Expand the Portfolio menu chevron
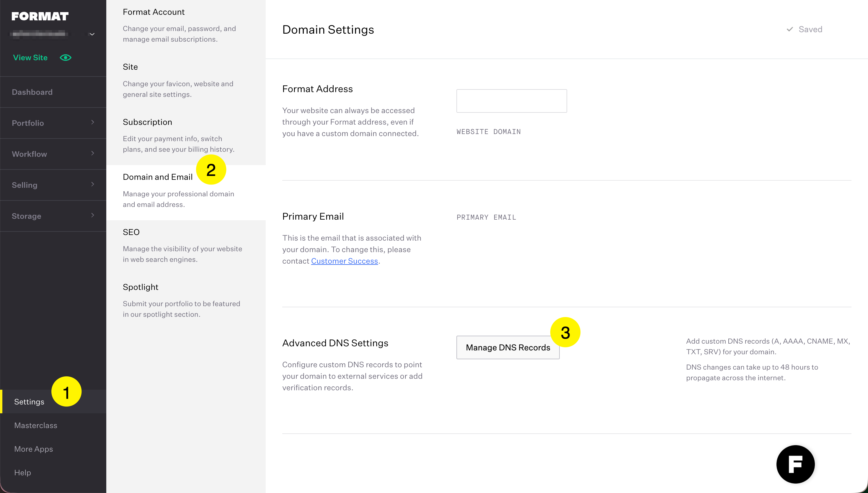 [x=92, y=122]
